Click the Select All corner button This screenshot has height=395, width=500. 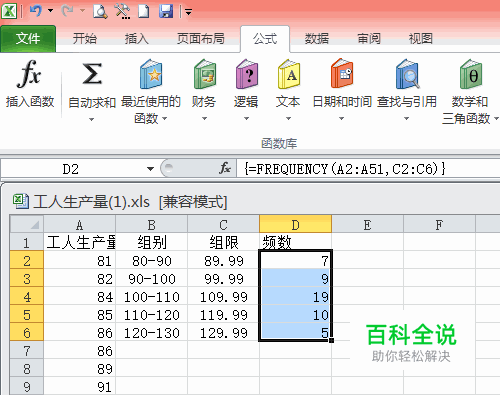point(27,224)
